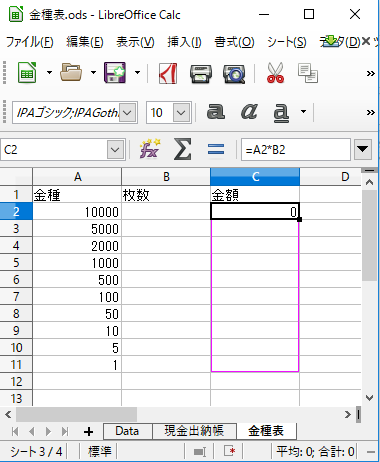Go to first sheet tab arrow
This screenshot has width=380, height=462.
(15, 432)
